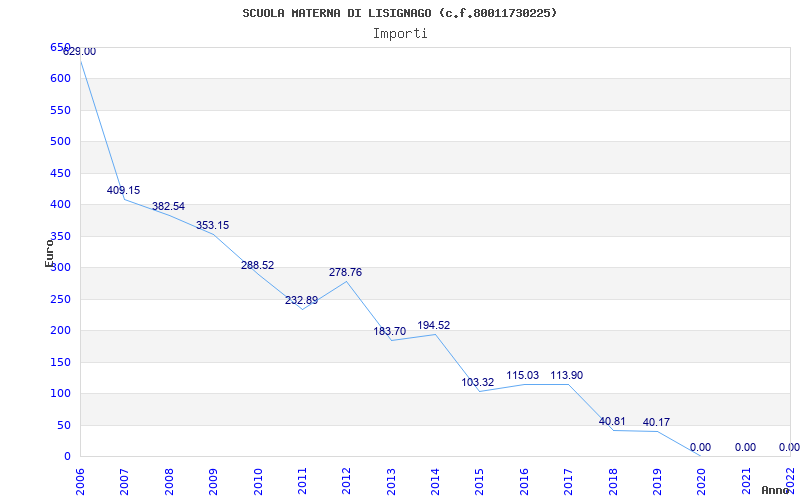Select the 115.03 data label

pos(522,376)
